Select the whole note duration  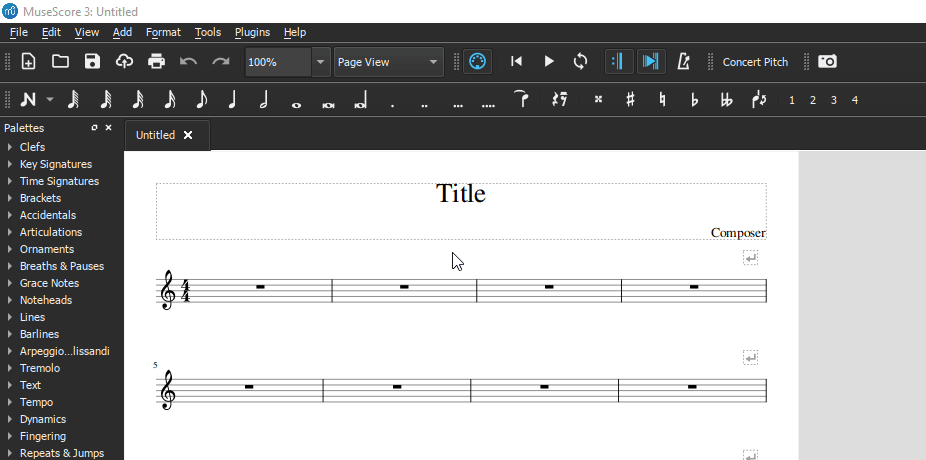pos(296,105)
